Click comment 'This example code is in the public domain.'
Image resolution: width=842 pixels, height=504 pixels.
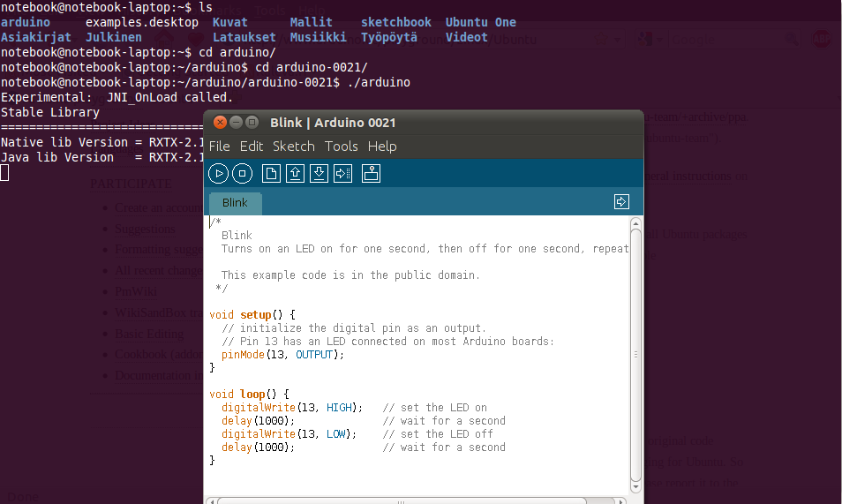[350, 275]
